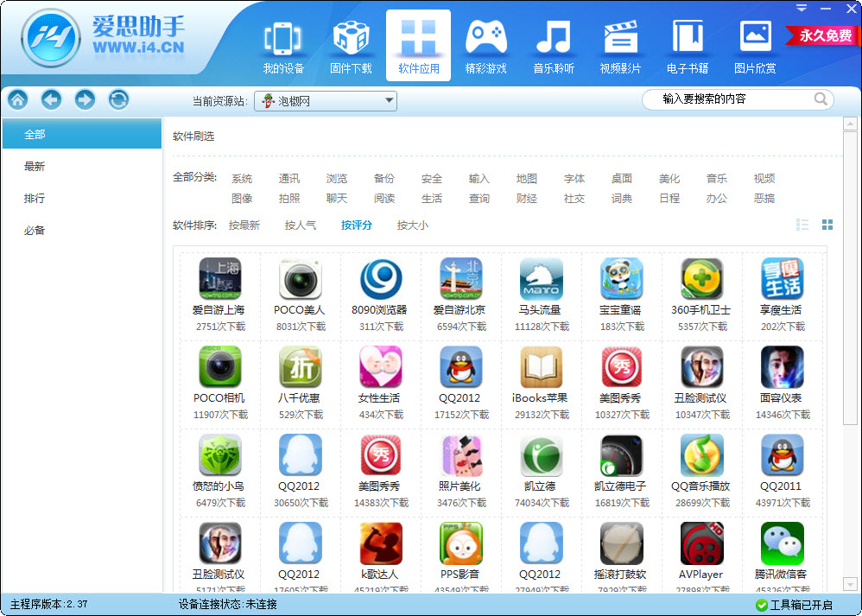Viewport: 862px width, 616px height.
Task: Open 八千优惠 app icon
Action: [301, 367]
